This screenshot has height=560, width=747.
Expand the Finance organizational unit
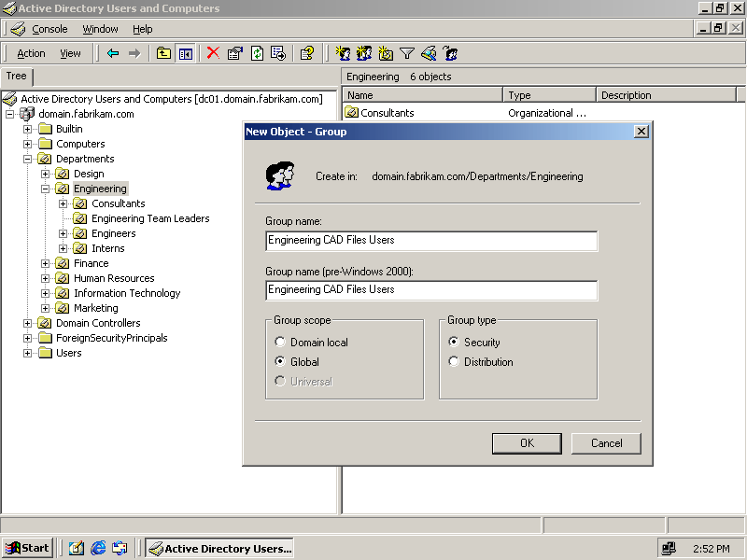click(x=46, y=263)
